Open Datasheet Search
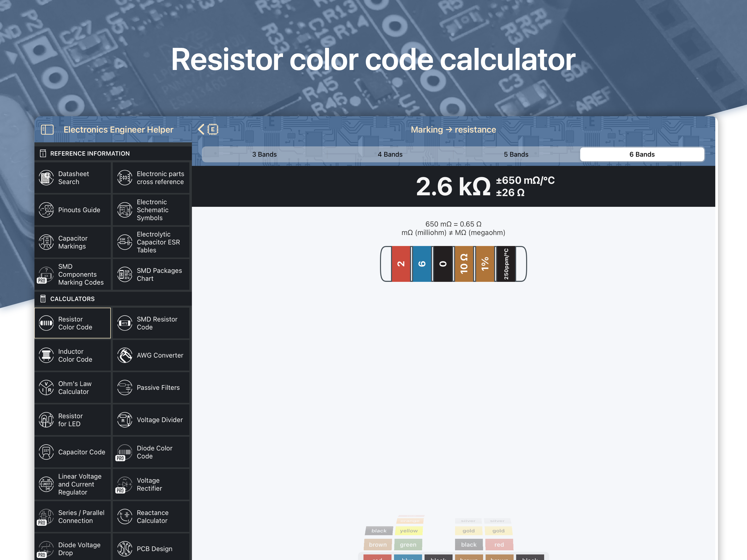 (73, 178)
